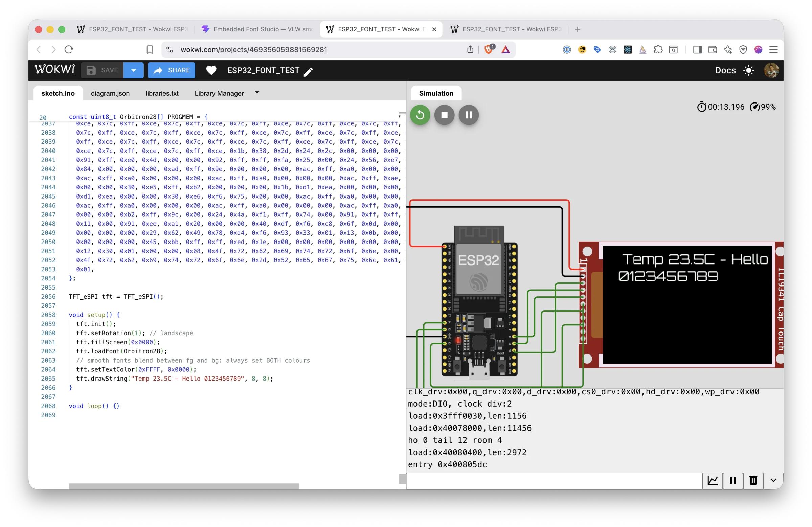Click the tft.loadFont(Orbitron28) line
812x527 pixels.
121,351
